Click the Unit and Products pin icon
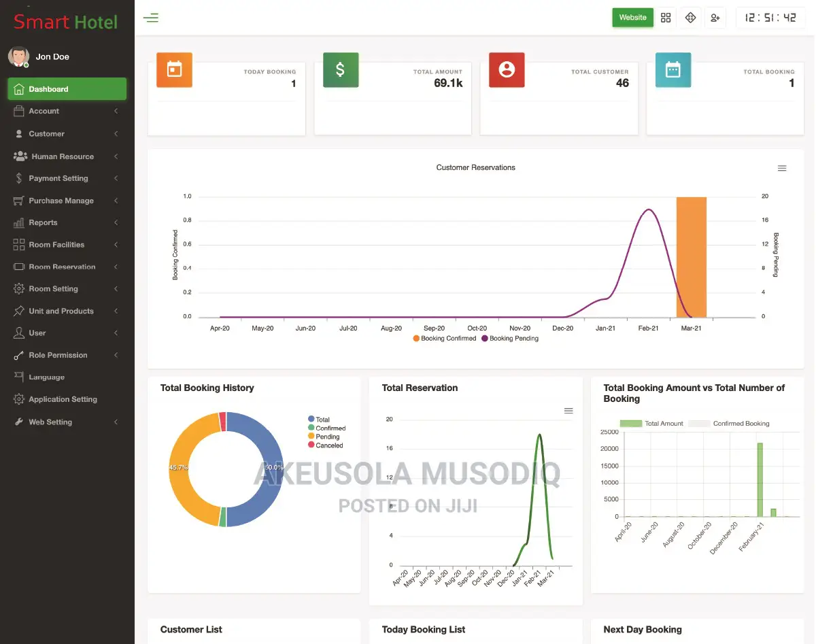 coord(19,311)
